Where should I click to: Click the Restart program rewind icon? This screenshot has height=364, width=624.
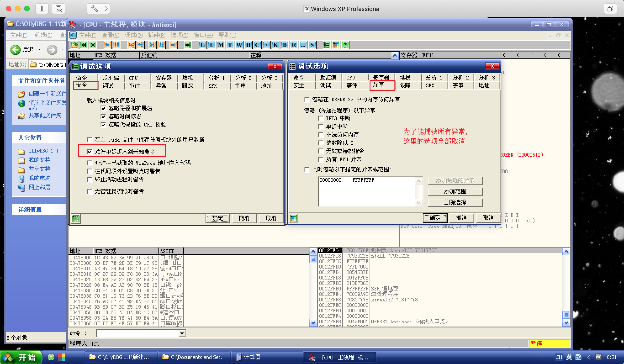tap(84, 45)
